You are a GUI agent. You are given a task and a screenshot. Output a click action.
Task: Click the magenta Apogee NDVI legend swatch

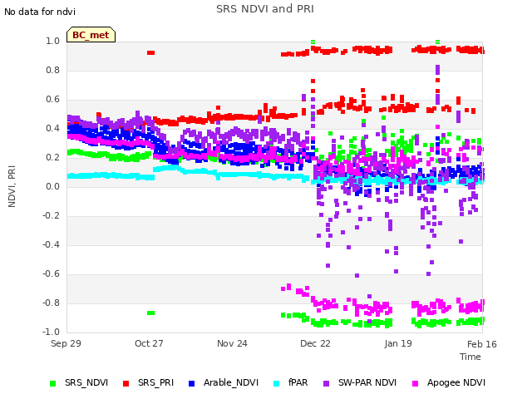coord(415,384)
